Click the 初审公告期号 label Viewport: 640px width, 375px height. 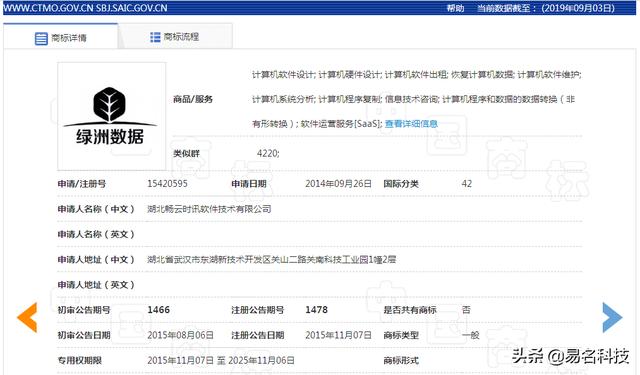pyautogui.click(x=84, y=310)
